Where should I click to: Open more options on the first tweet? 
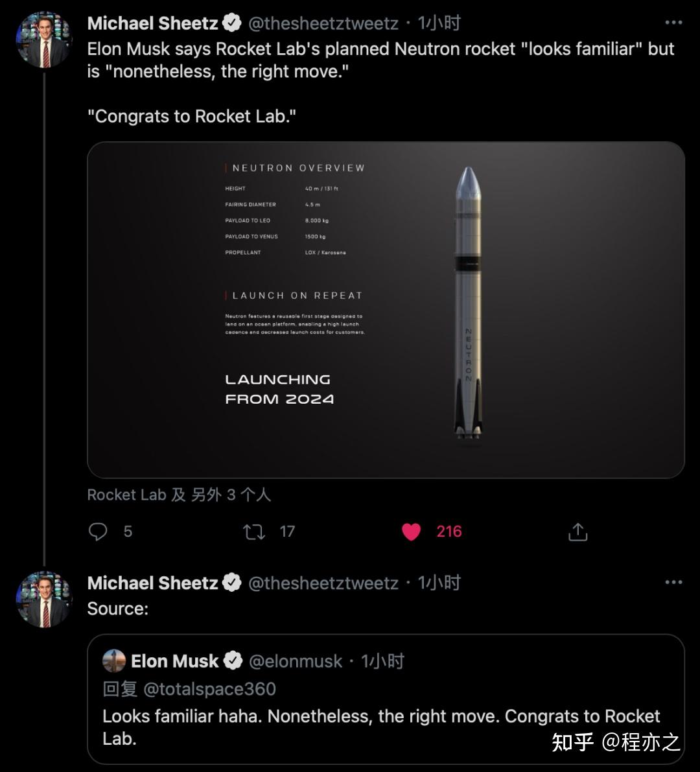[673, 23]
